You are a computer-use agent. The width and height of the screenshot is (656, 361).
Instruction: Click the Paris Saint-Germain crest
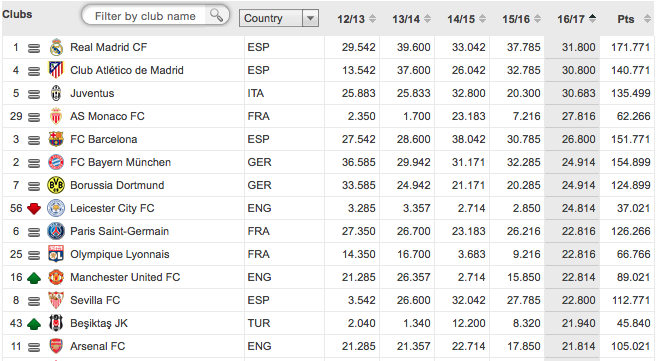56,231
